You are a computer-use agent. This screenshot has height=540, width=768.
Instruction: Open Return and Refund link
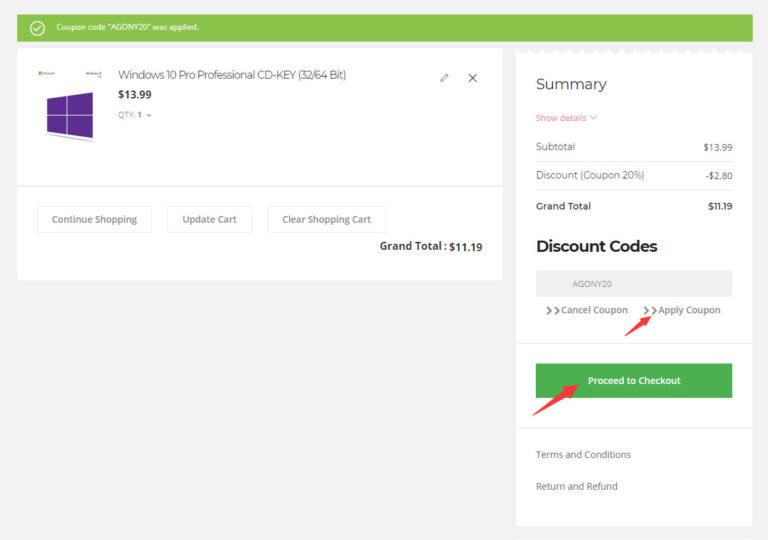click(x=576, y=487)
